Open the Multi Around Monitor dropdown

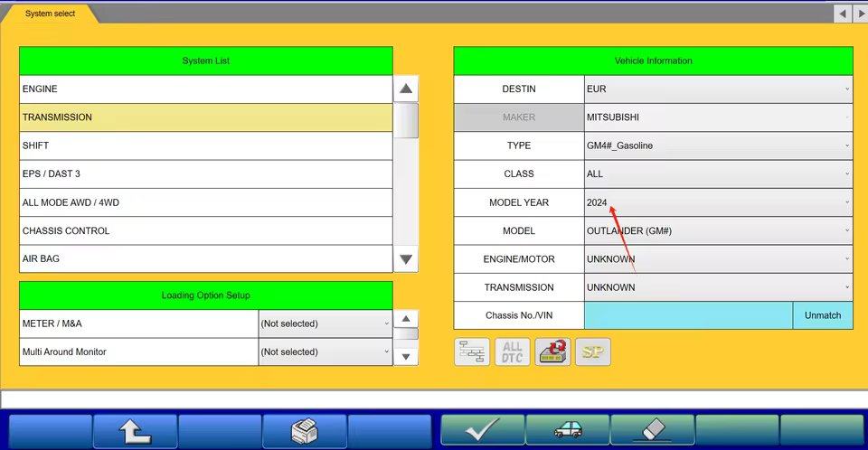325,352
